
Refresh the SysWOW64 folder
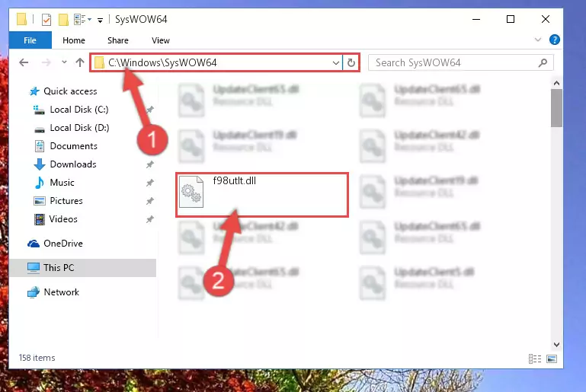click(351, 62)
